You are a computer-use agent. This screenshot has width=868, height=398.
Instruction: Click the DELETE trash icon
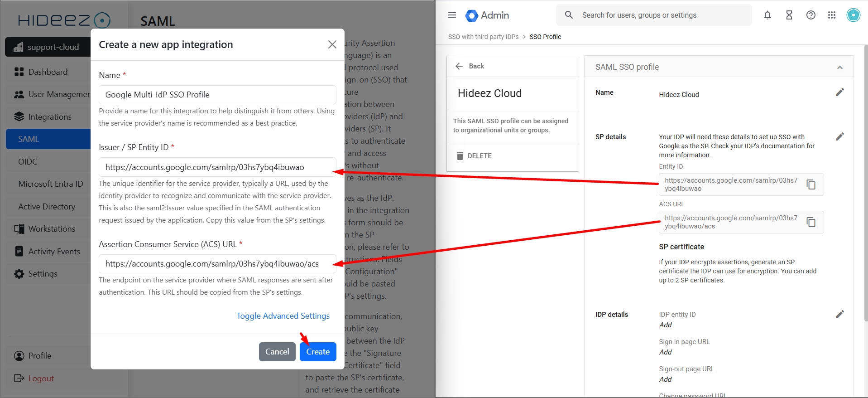[x=460, y=156]
